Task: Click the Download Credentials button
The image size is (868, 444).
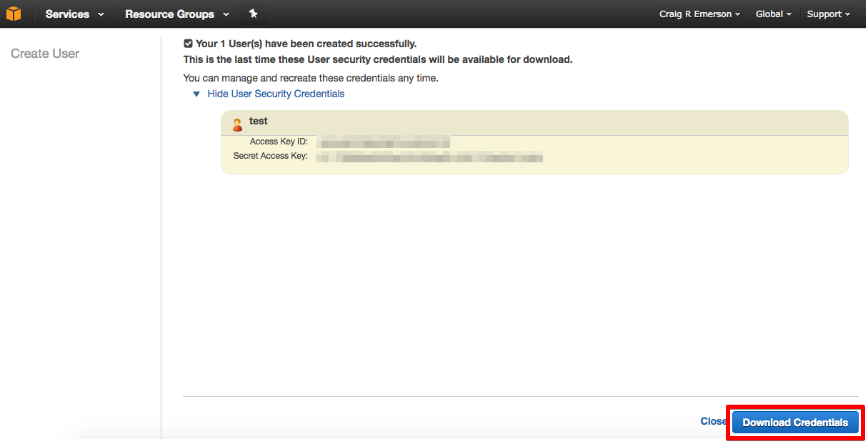Action: point(795,423)
